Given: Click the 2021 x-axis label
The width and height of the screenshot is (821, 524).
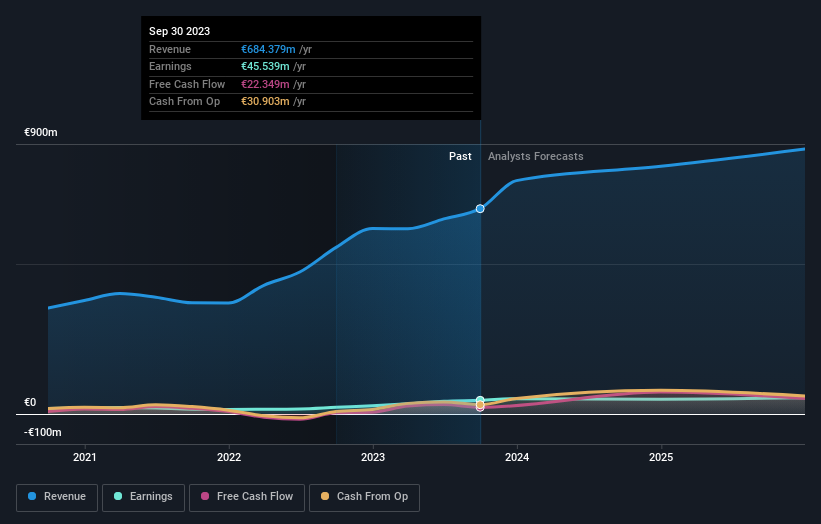Looking at the screenshot, I should [85, 457].
